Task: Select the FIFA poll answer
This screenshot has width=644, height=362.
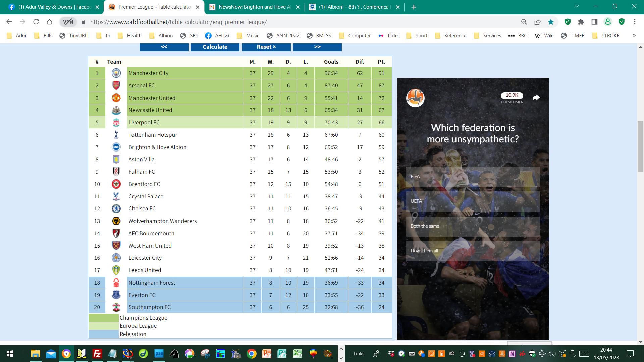Action: coord(473,177)
